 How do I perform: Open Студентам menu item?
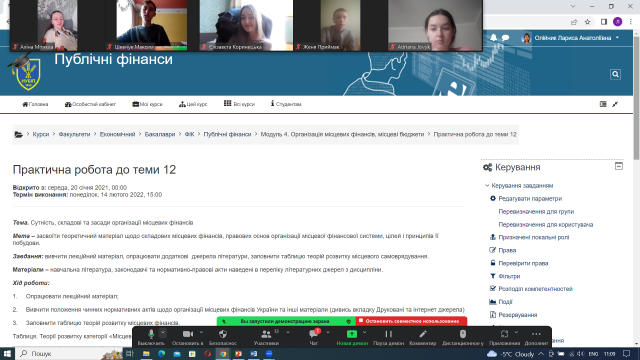[286, 104]
